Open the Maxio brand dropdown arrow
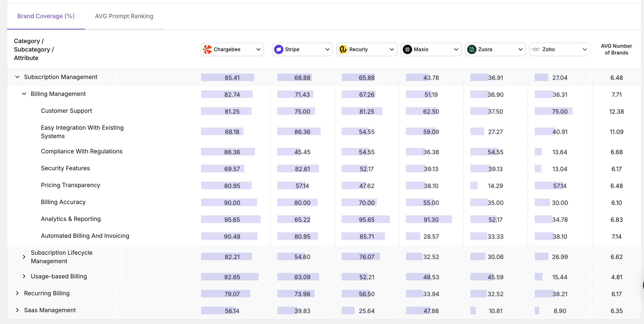 coord(456,49)
